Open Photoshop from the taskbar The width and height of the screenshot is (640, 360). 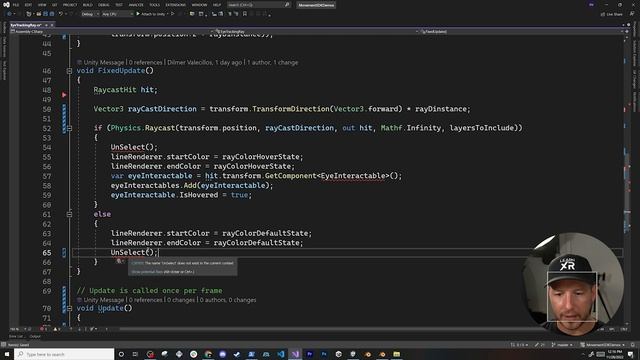(x=324, y=354)
